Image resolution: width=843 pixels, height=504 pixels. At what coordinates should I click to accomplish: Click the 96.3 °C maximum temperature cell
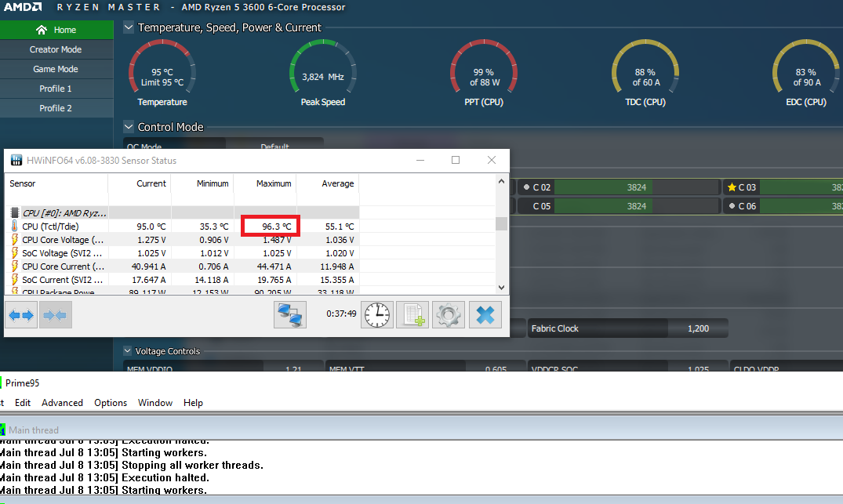(x=271, y=227)
